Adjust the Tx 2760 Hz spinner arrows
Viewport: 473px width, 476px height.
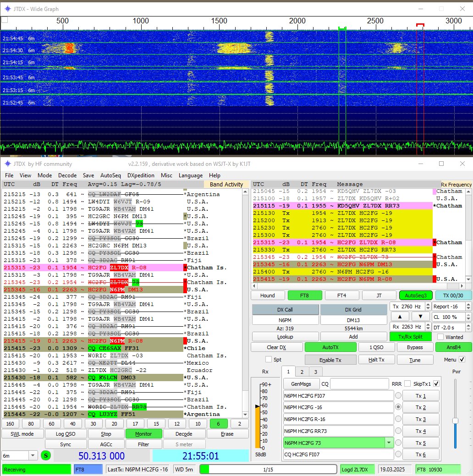428,306
